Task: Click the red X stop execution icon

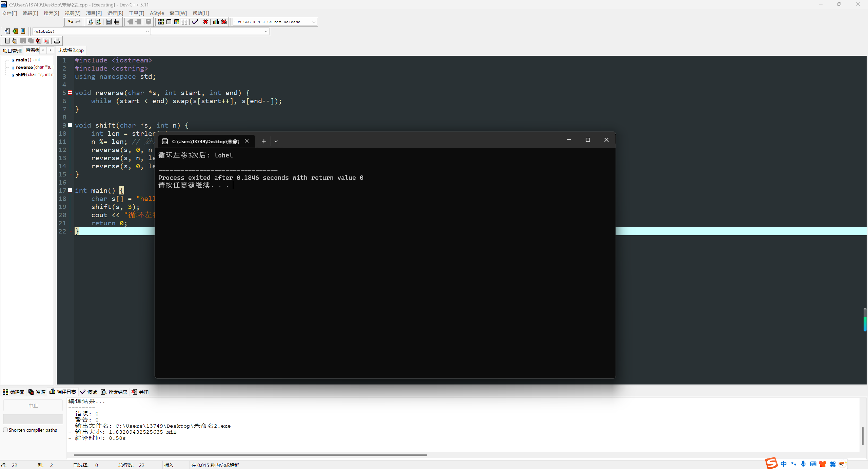Action: tap(205, 22)
